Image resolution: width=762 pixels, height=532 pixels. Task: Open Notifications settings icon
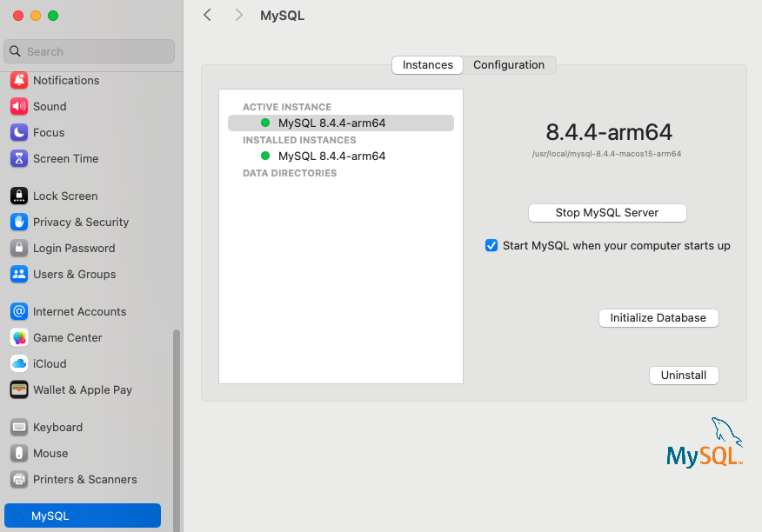[19, 80]
